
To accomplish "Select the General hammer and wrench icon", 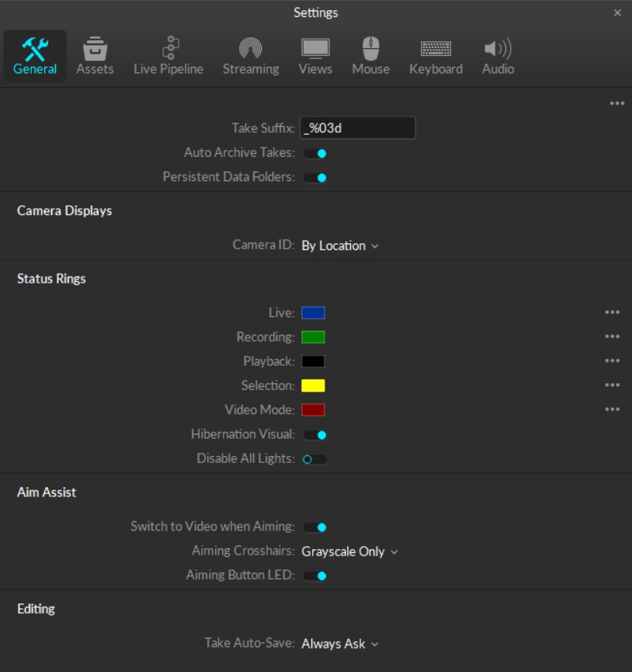I will pos(35,48).
